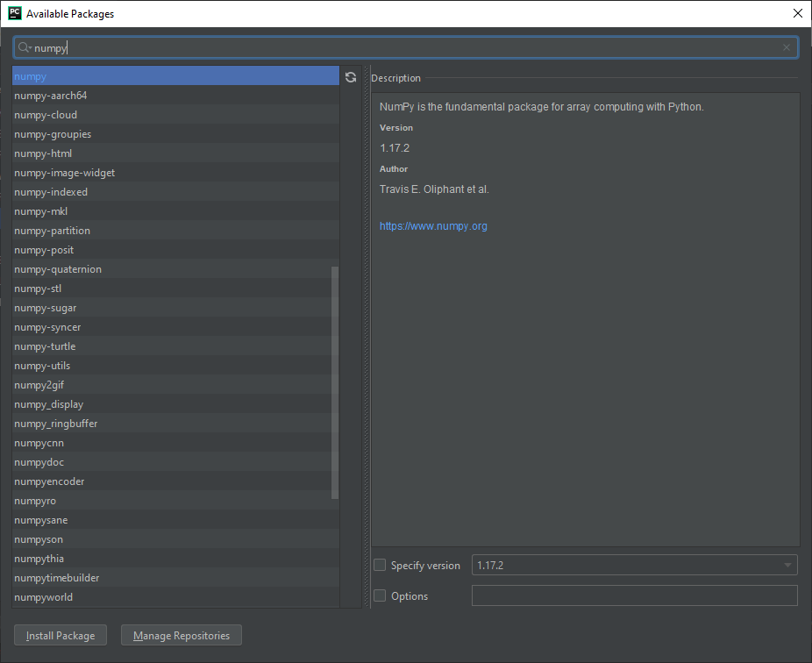Click the package list vertical scrollbar
This screenshot has width=812, height=663.
click(x=335, y=381)
